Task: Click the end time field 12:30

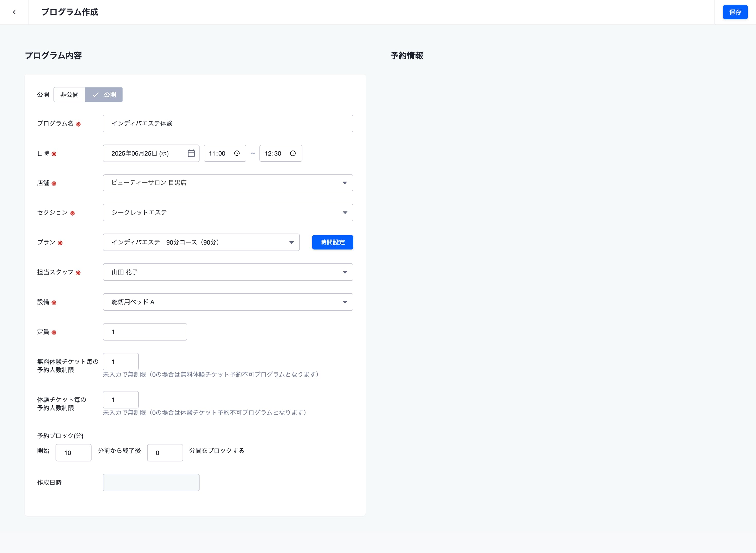Action: point(281,153)
